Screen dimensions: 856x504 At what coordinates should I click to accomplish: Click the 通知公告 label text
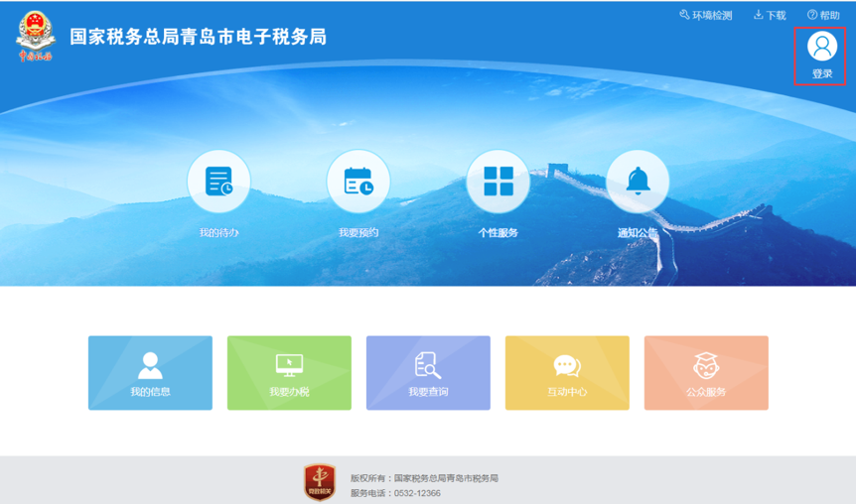pos(638,233)
